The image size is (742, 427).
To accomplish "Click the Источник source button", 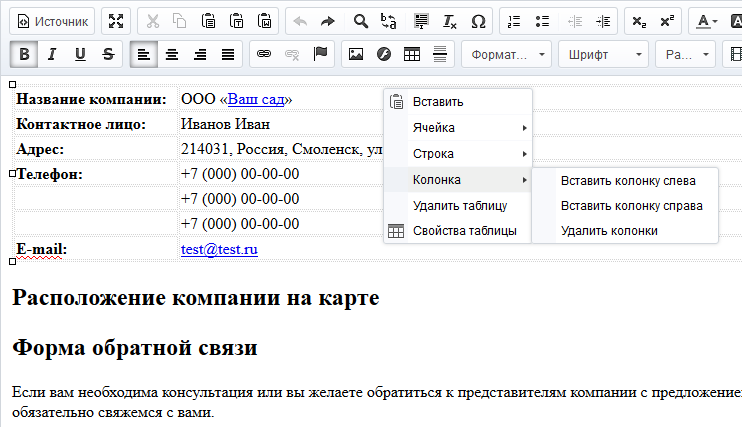I will pos(52,21).
